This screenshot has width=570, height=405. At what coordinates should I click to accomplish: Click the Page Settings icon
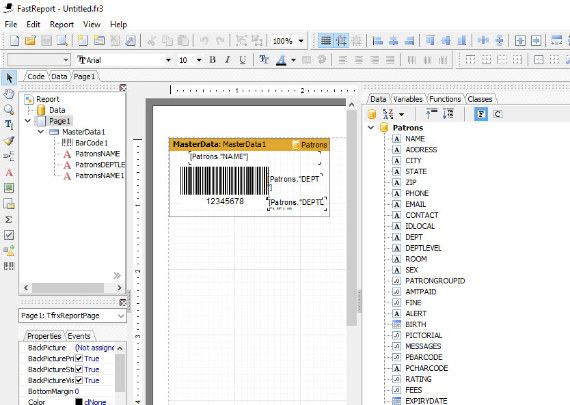click(x=130, y=40)
